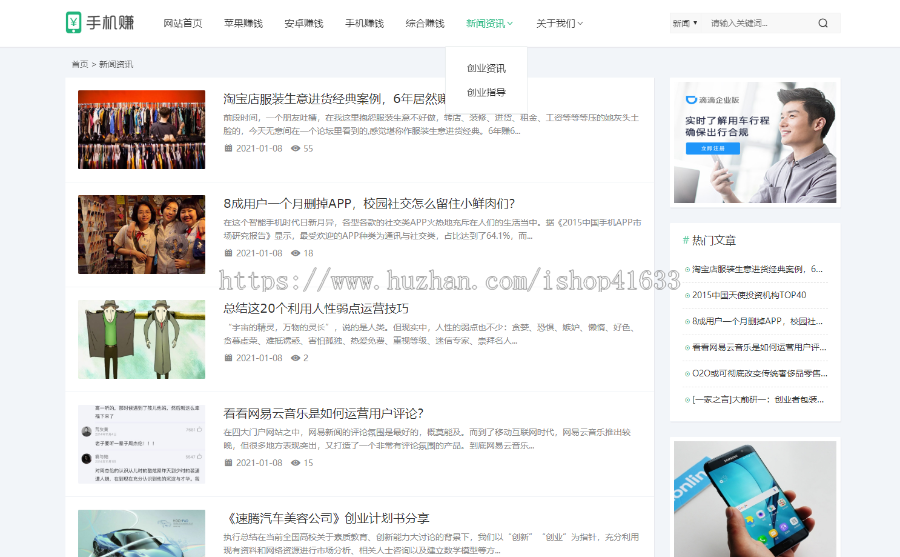This screenshot has height=557, width=900.
Task: Open article 看看网易云音乐是如何运营用户评论
Action: tap(323, 413)
